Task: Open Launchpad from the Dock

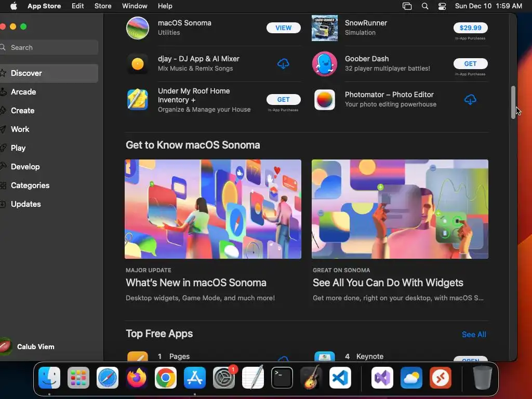Action: [x=78, y=378]
